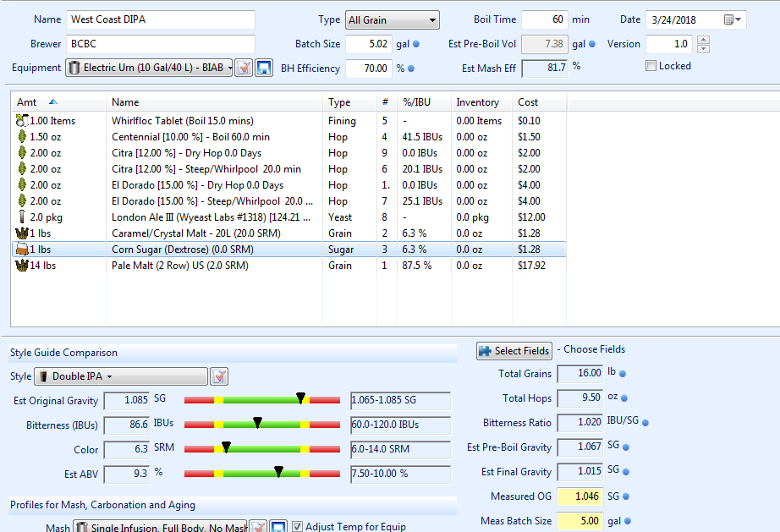Click the grain icon for Caramel/Crystal Malt

tap(21, 233)
